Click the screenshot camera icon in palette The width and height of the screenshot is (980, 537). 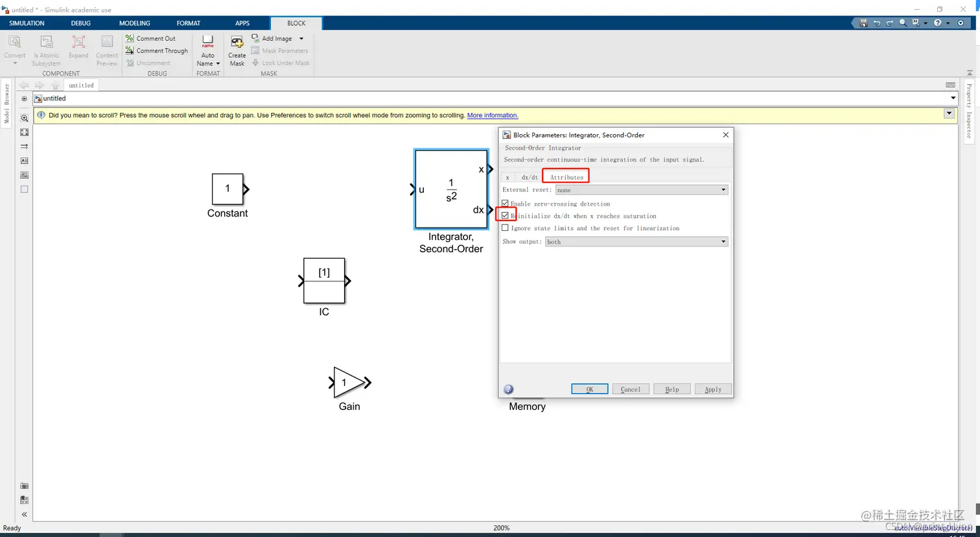[24, 486]
